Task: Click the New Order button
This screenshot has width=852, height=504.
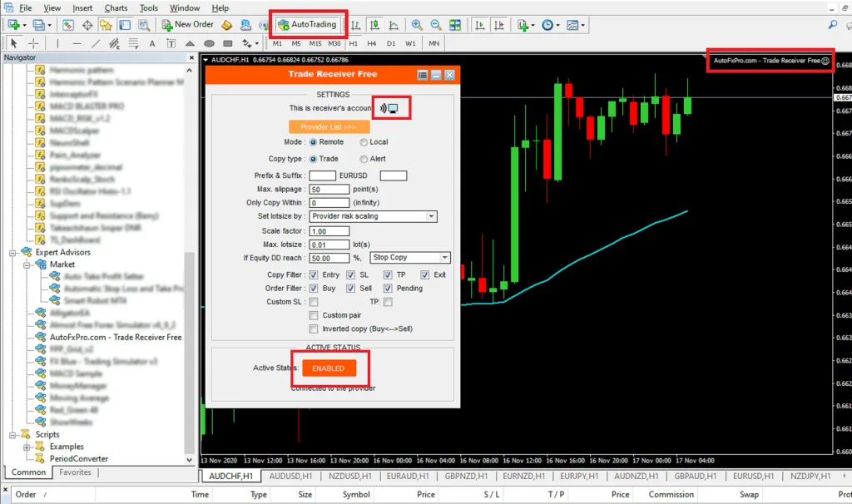Action: click(x=188, y=24)
